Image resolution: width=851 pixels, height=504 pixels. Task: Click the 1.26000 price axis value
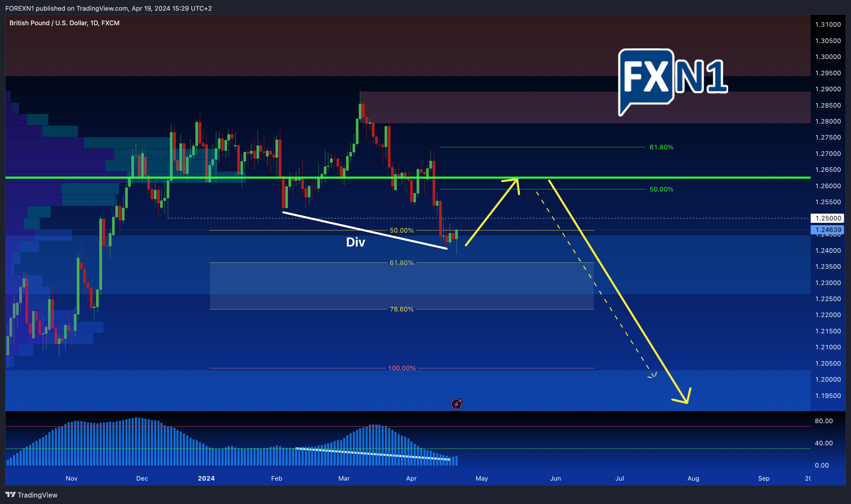pyautogui.click(x=828, y=186)
